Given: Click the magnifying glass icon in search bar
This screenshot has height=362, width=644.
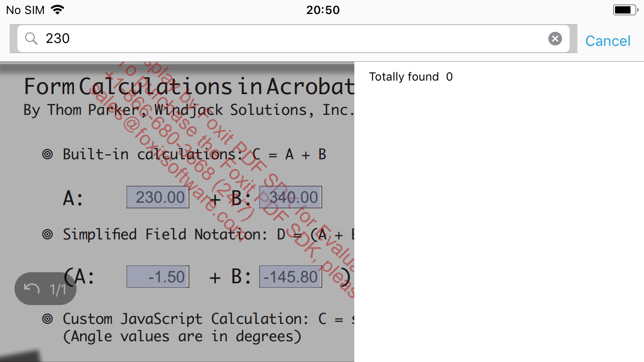Looking at the screenshot, I should point(30,38).
